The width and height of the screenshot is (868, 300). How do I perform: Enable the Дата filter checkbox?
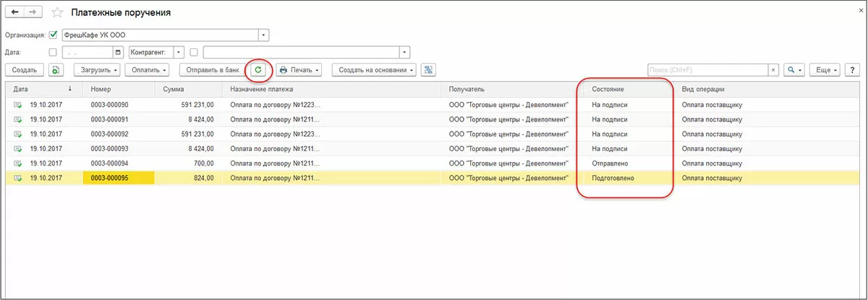53,52
